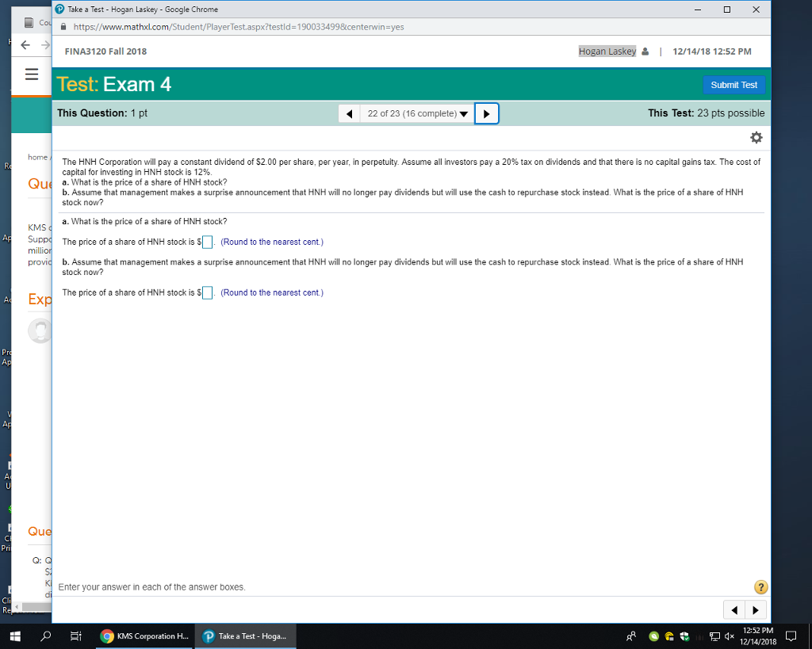Click the person icon beside Hogan Laskey
The height and width of the screenshot is (649, 812).
645,51
